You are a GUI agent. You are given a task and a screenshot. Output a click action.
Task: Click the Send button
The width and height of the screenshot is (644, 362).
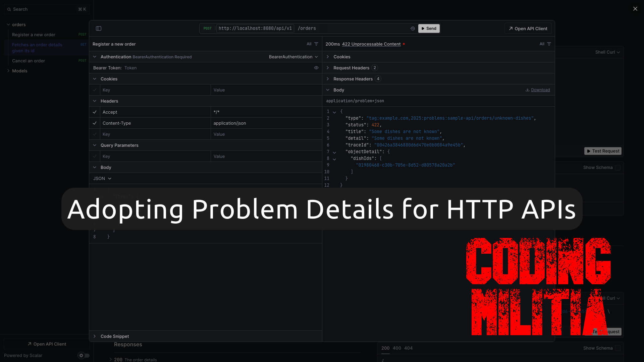point(429,28)
